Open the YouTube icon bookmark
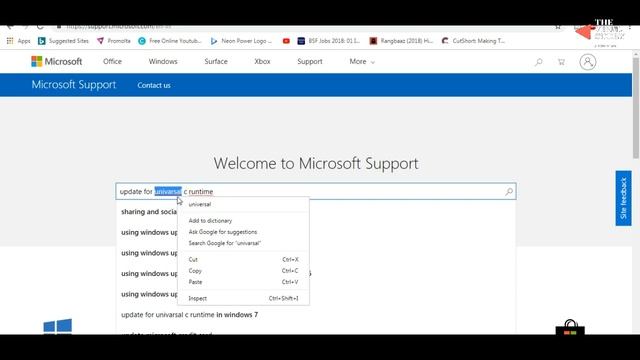Screen dimensions: 640x360 click(286, 41)
